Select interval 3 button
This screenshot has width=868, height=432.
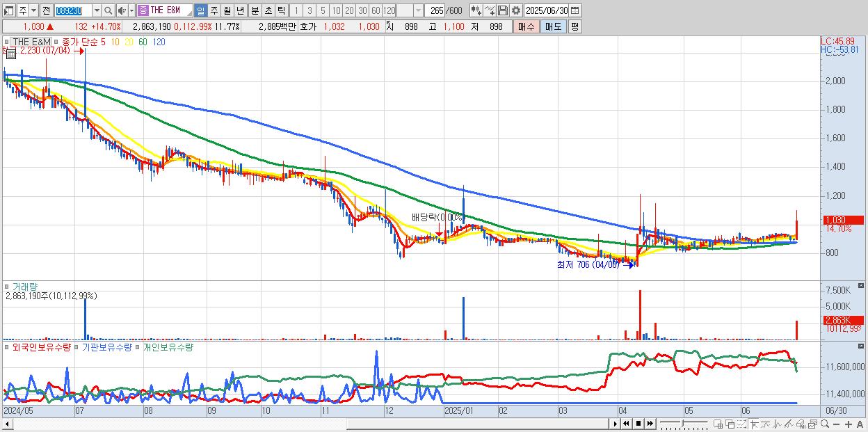310,10
